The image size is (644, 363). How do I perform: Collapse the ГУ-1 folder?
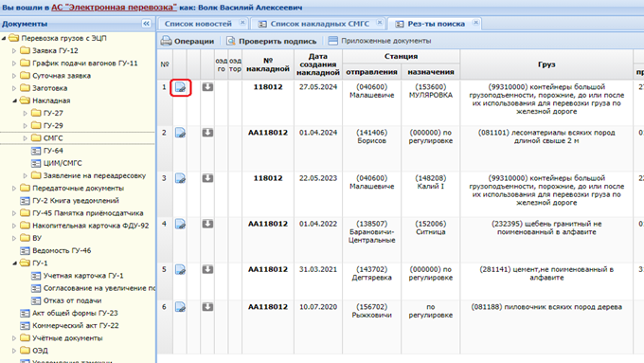click(x=15, y=263)
